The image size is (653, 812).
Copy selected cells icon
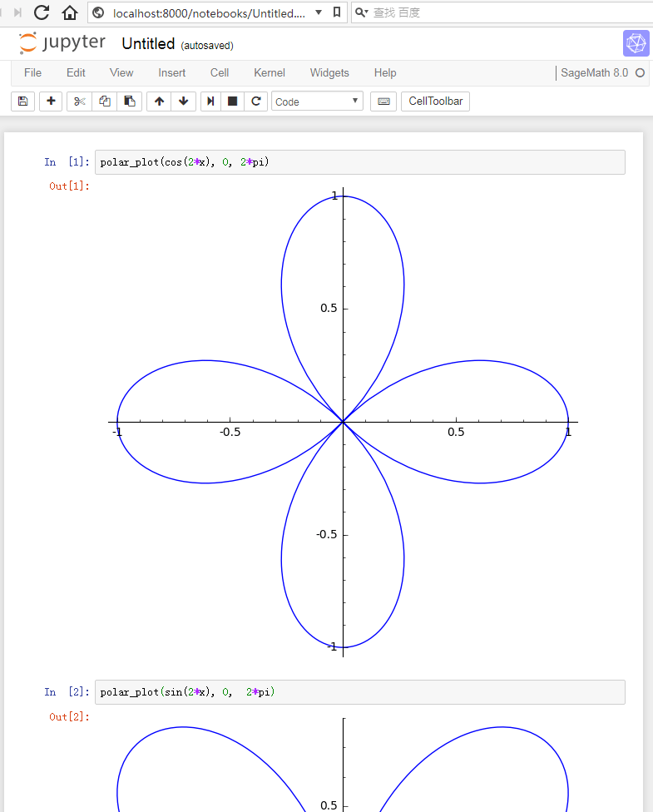pyautogui.click(x=105, y=101)
